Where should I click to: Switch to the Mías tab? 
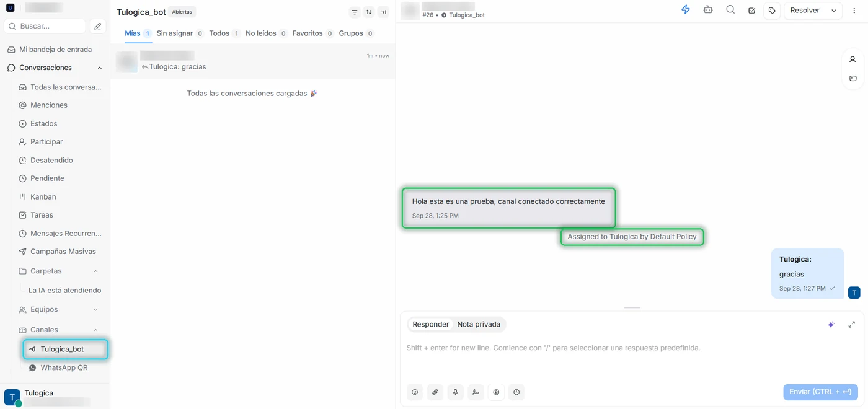tap(138, 33)
